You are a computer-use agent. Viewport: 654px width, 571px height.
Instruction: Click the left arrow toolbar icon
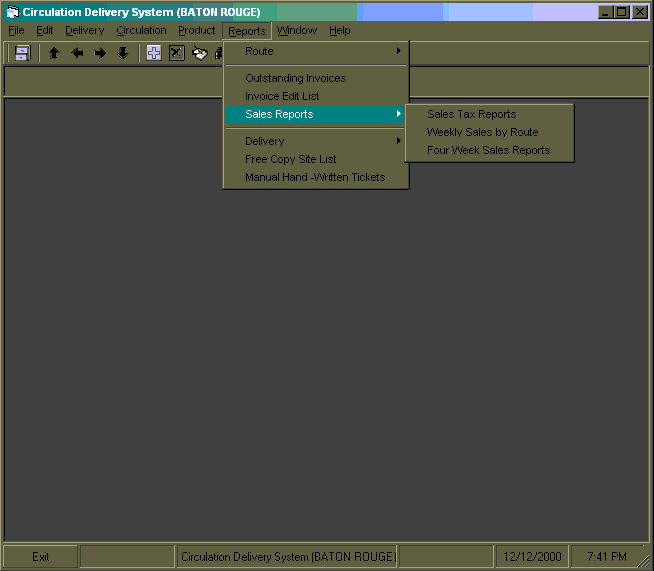point(77,53)
